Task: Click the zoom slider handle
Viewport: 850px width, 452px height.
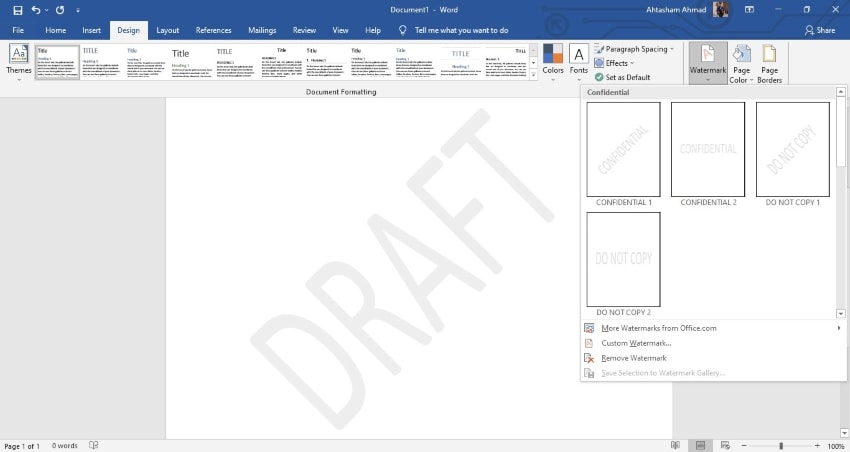Action: 781,445
